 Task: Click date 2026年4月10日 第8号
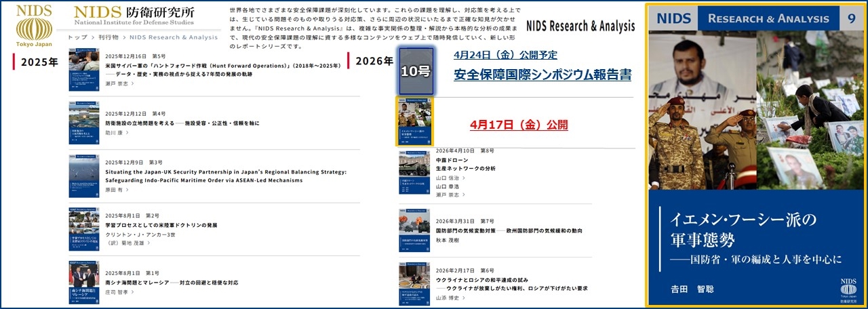pyautogui.click(x=465, y=150)
